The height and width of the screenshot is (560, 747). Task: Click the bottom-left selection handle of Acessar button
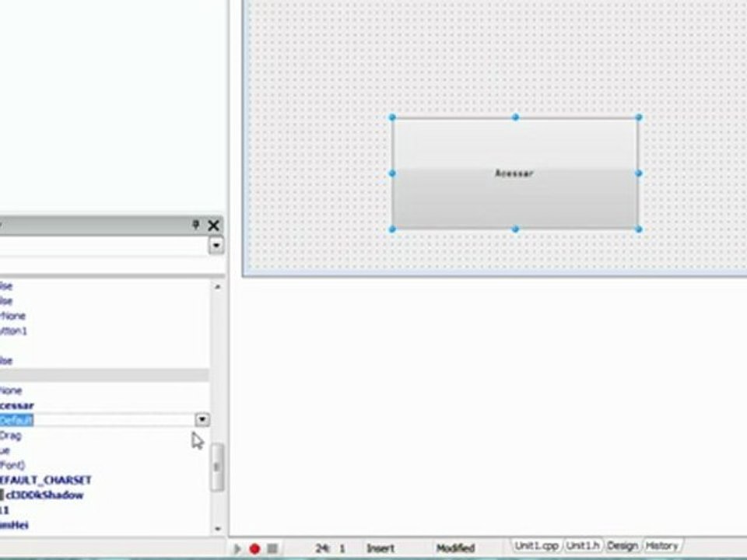click(x=392, y=229)
